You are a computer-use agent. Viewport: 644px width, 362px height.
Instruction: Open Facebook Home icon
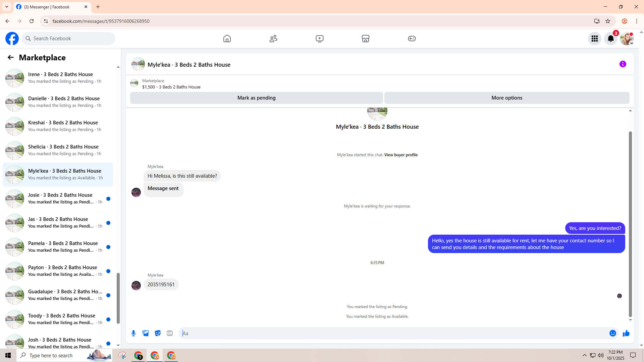pos(227,39)
